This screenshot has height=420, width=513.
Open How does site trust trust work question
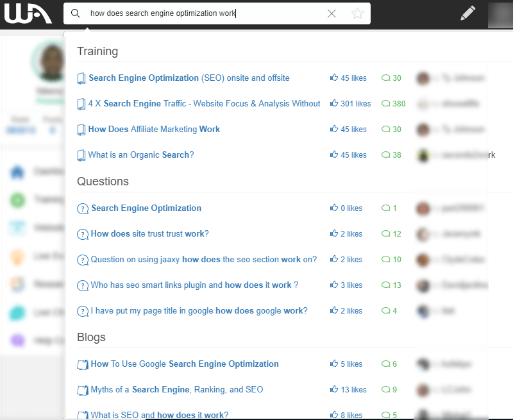(x=150, y=233)
